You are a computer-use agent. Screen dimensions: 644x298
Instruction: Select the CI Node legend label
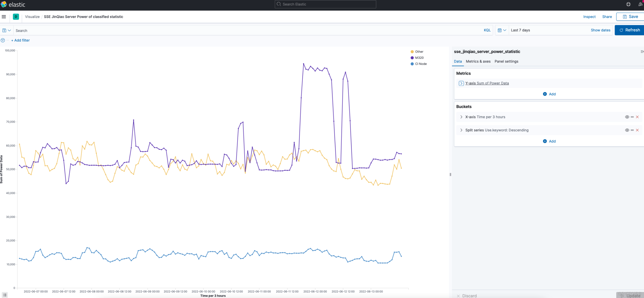tap(421, 64)
